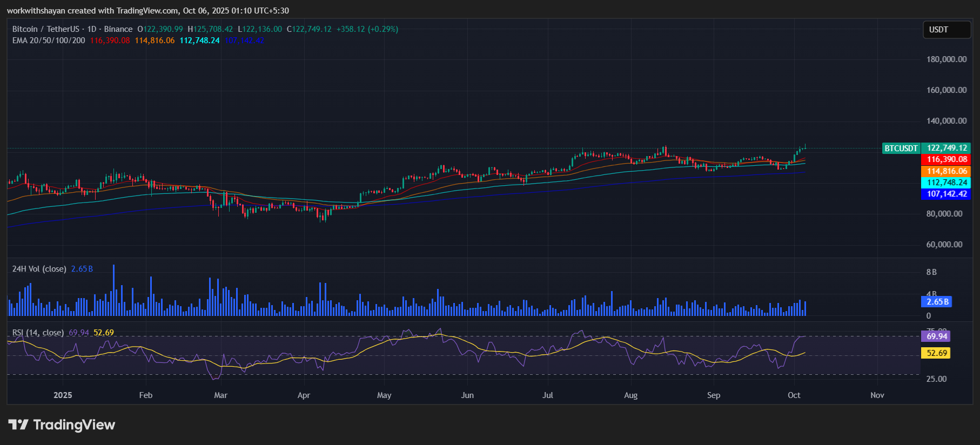Click the TradingView logo at bottom left
Screen dimensions: 980x445
pyautogui.click(x=62, y=425)
